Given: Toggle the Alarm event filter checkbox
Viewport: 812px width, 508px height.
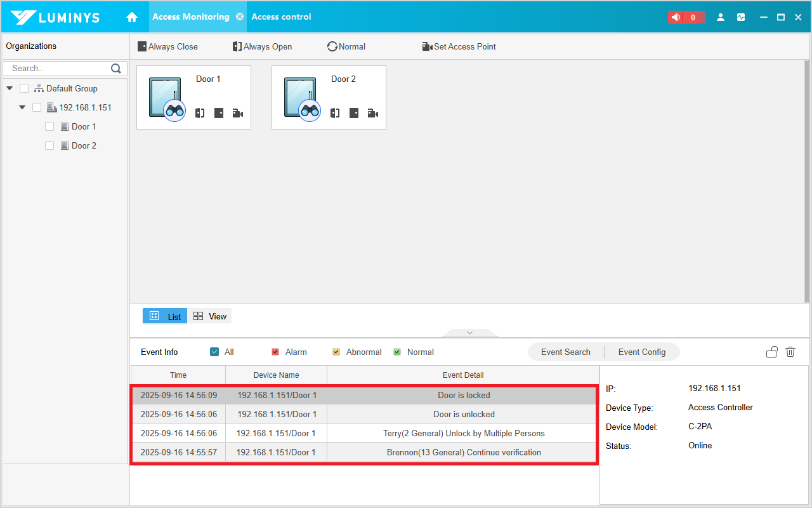Looking at the screenshot, I should (x=275, y=352).
